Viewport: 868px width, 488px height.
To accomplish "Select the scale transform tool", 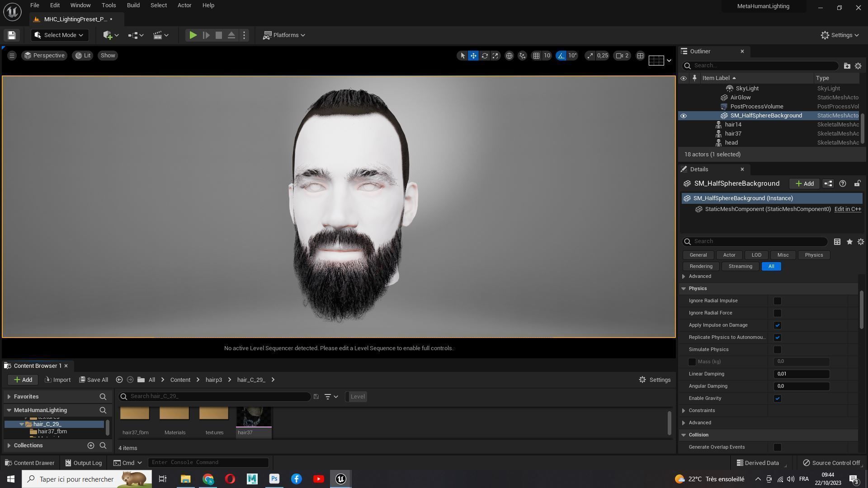I will point(495,56).
